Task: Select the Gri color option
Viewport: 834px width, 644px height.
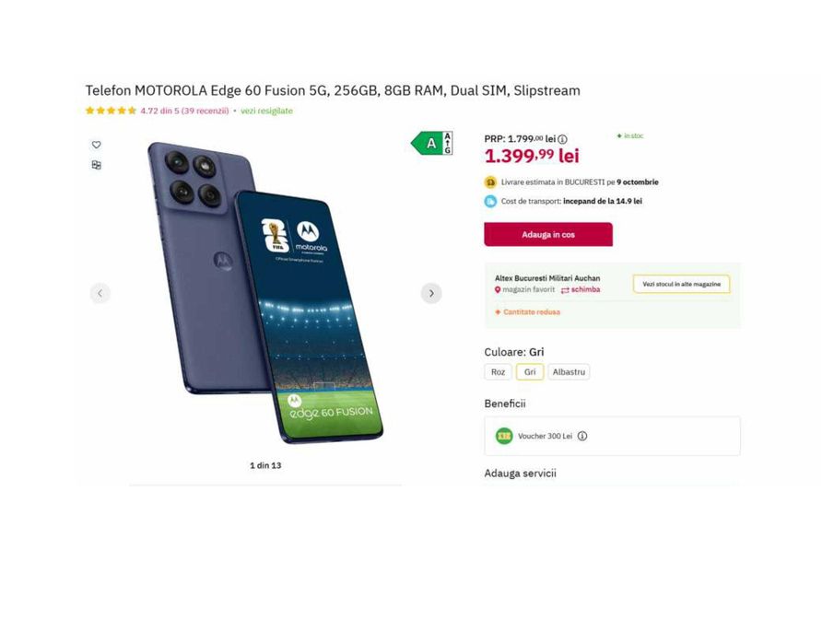Action: [529, 372]
